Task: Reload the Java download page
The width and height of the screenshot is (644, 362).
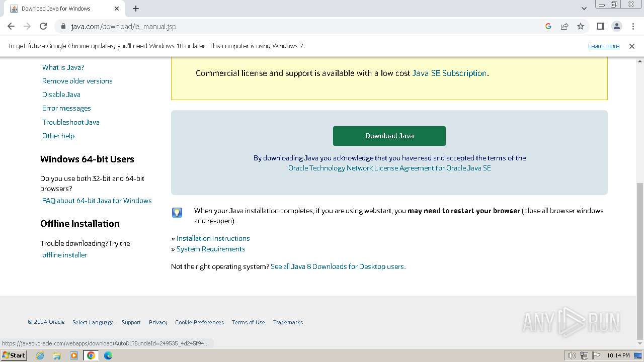Action: [43, 26]
